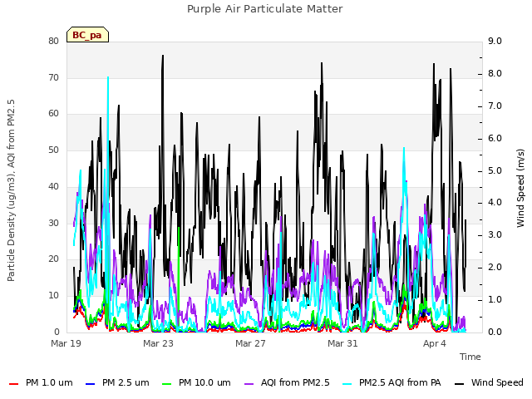Image resolution: width=532 pixels, height=399 pixels.
Task: Click the 80 left axis tick label
Action: (x=54, y=41)
